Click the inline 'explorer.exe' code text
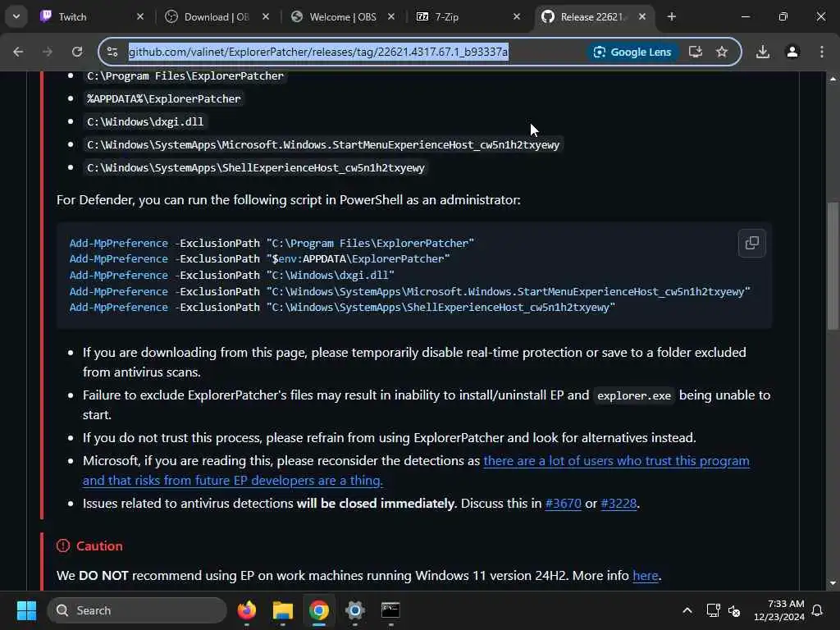The width and height of the screenshot is (840, 630). click(x=634, y=395)
